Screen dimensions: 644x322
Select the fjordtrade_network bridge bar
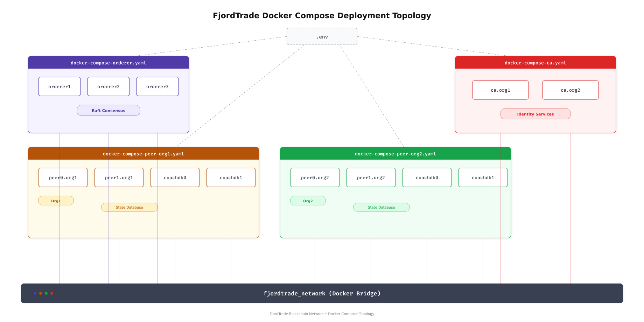pyautogui.click(x=322, y=293)
